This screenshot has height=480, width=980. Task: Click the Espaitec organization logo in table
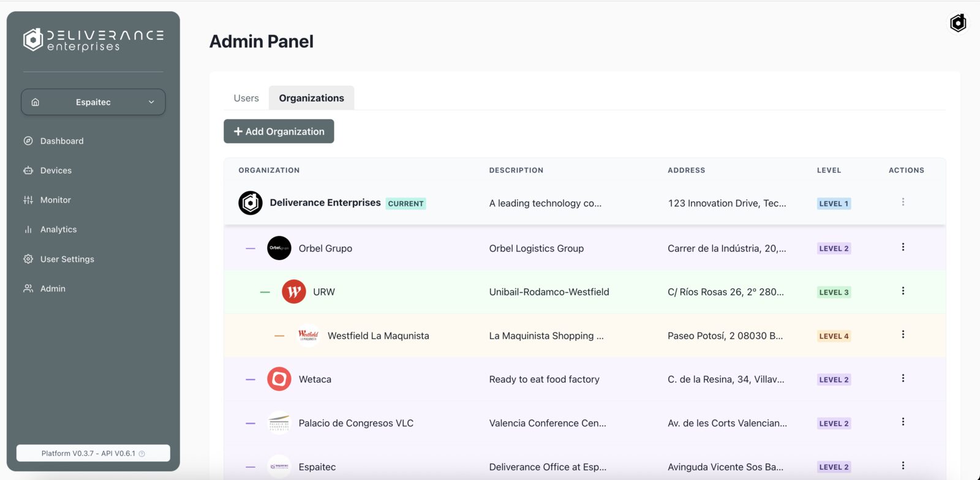(x=279, y=467)
